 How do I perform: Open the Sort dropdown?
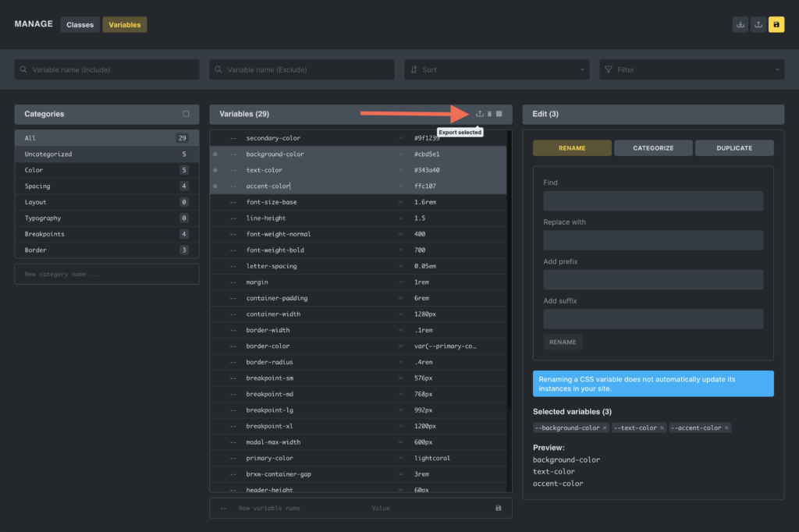[x=496, y=69]
